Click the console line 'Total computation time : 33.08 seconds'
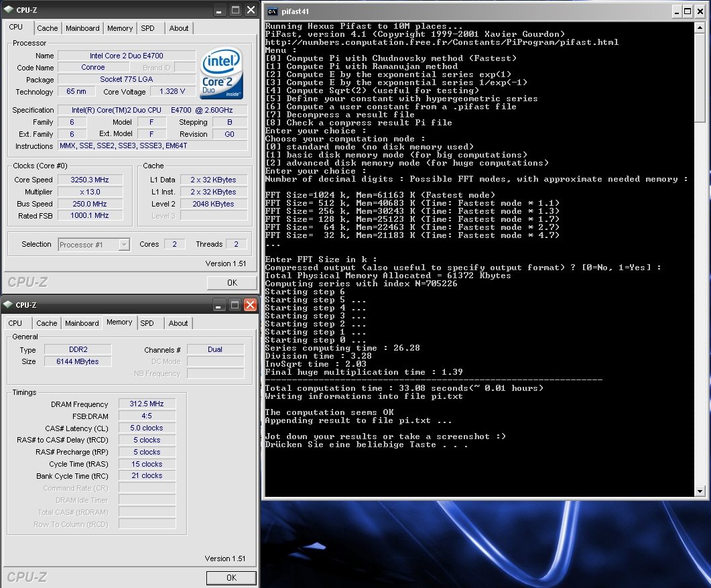 pyautogui.click(x=405, y=388)
